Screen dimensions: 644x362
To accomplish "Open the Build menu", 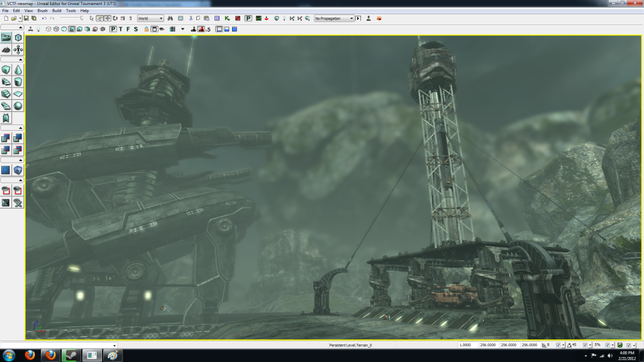I will pyautogui.click(x=57, y=11).
